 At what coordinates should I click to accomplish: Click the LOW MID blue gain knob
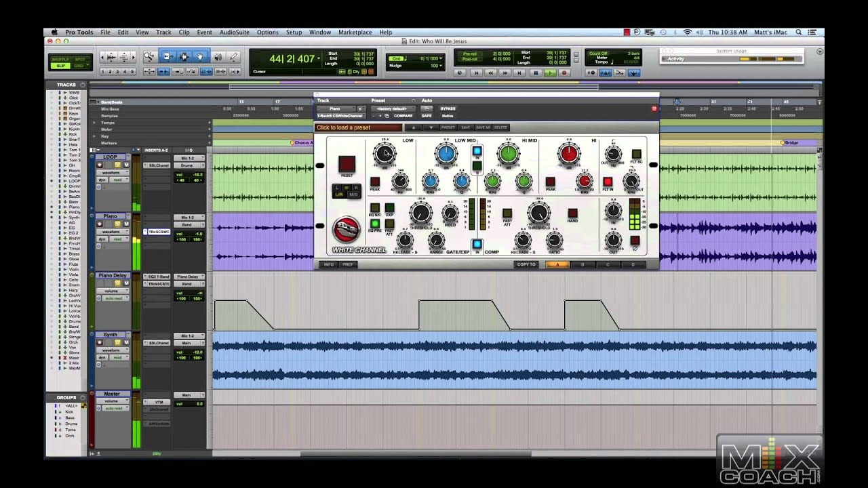(445, 154)
